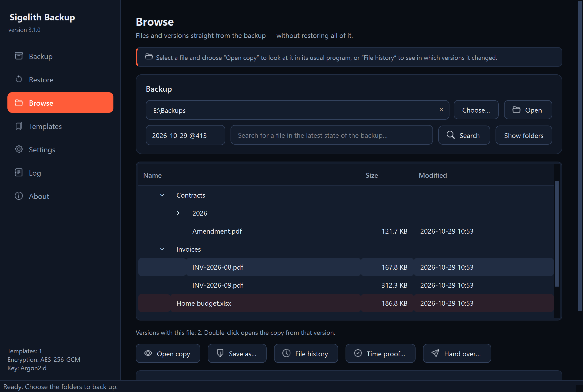Click the check badge icon on Time proof...
Image resolution: width=583 pixels, height=392 pixels.
click(x=358, y=353)
